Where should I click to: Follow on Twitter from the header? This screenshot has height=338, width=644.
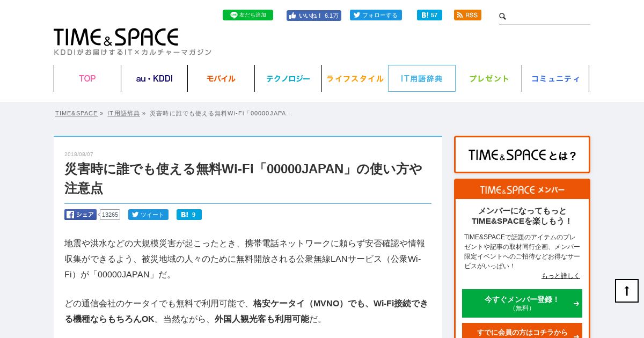(x=376, y=15)
